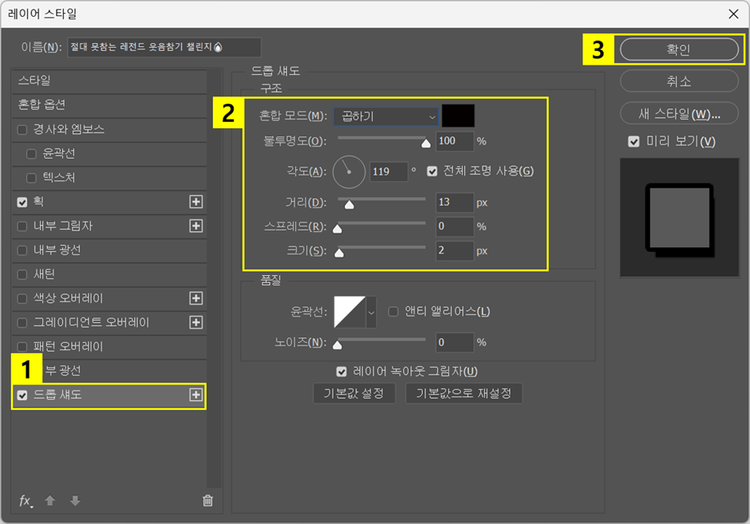Add another 내부 그림자 effect with plus icon
The image size is (750, 524).
point(196,226)
